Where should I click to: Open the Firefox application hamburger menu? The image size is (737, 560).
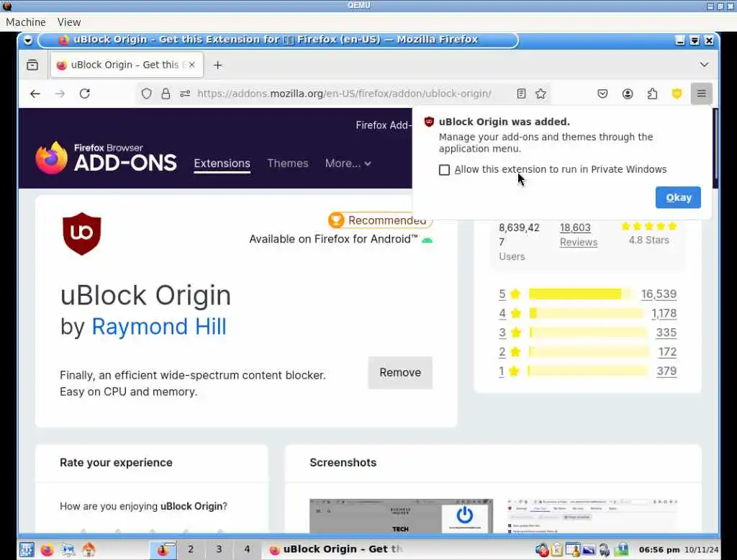701,94
